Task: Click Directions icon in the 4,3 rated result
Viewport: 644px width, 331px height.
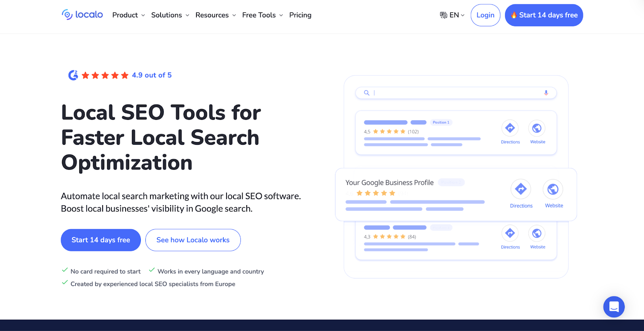Action: click(510, 233)
